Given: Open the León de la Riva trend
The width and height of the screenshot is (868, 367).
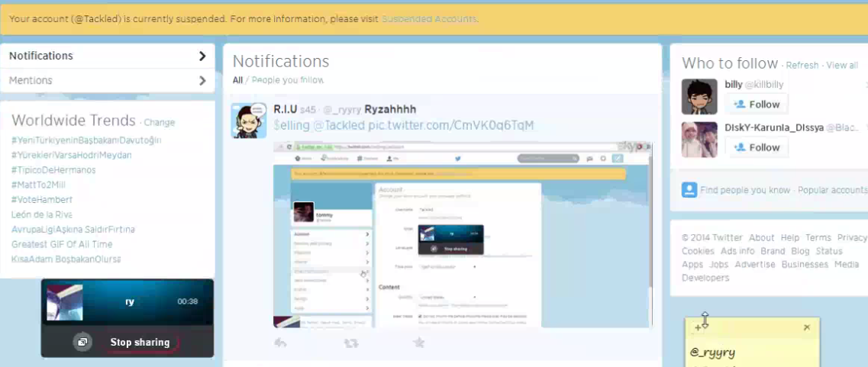Looking at the screenshot, I should pos(41,214).
